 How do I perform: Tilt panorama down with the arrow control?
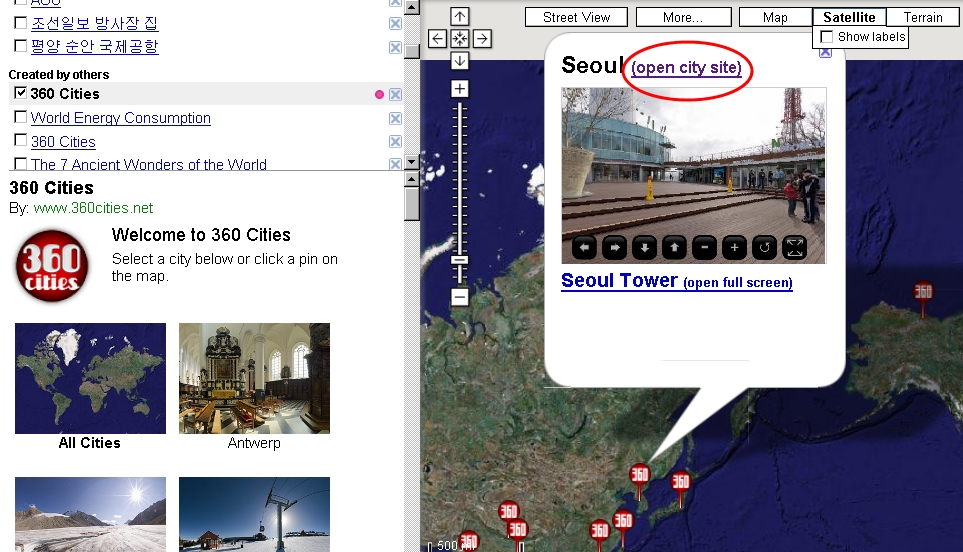[644, 247]
